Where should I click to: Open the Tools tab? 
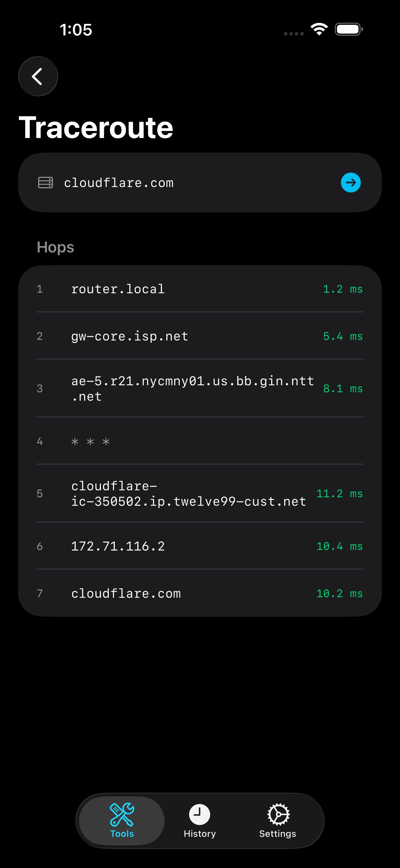[122, 820]
